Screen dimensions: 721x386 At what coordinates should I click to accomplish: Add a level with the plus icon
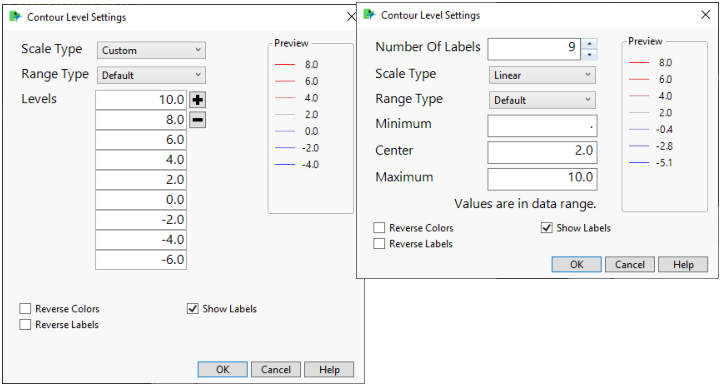198,100
